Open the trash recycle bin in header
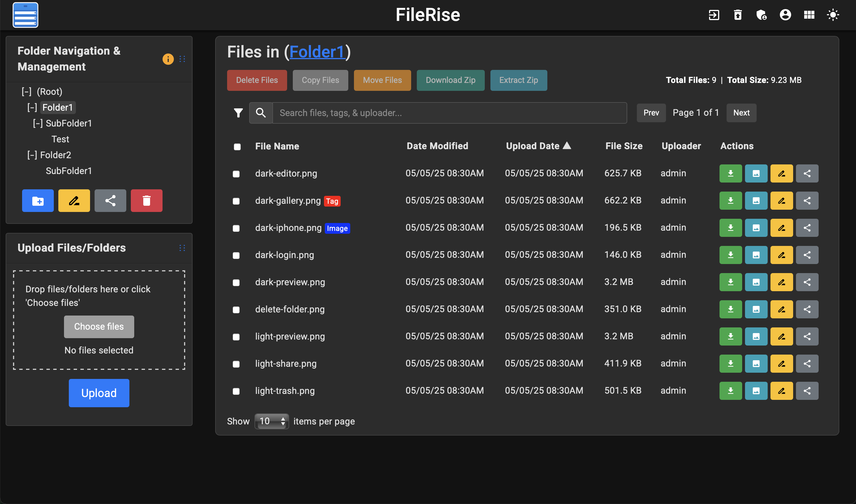856x504 pixels. coord(737,15)
